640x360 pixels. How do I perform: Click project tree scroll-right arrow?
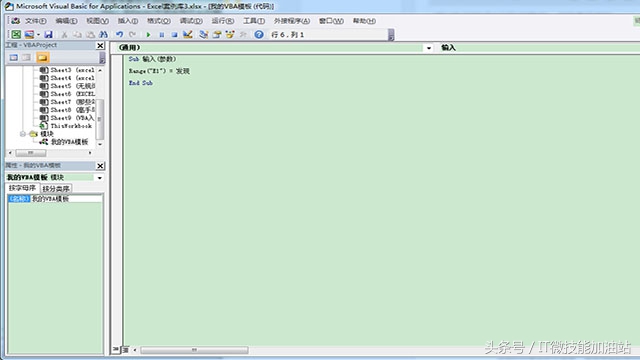click(x=90, y=153)
